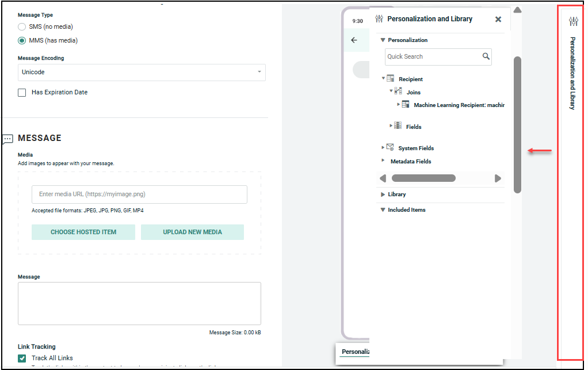The width and height of the screenshot is (588, 370).
Task: Select SMS (no media) message type
Action: pyautogui.click(x=22, y=27)
